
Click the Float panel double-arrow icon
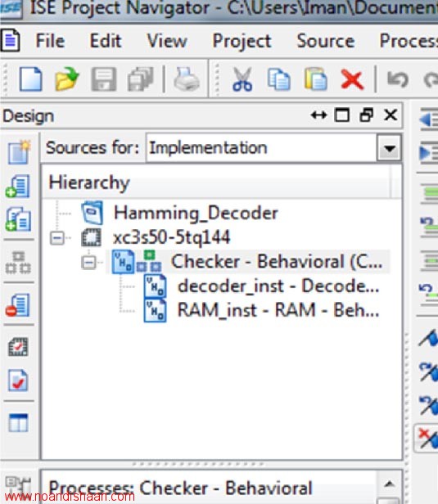pos(318,115)
